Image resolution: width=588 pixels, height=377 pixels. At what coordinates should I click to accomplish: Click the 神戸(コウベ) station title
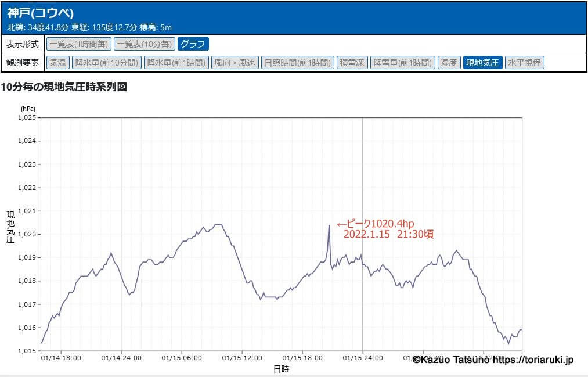(x=41, y=13)
